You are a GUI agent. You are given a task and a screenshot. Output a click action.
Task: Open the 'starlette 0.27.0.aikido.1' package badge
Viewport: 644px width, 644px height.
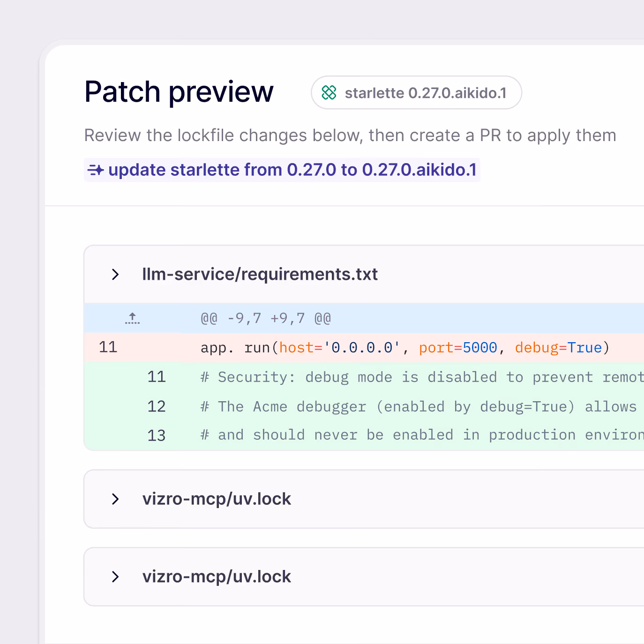(x=416, y=93)
